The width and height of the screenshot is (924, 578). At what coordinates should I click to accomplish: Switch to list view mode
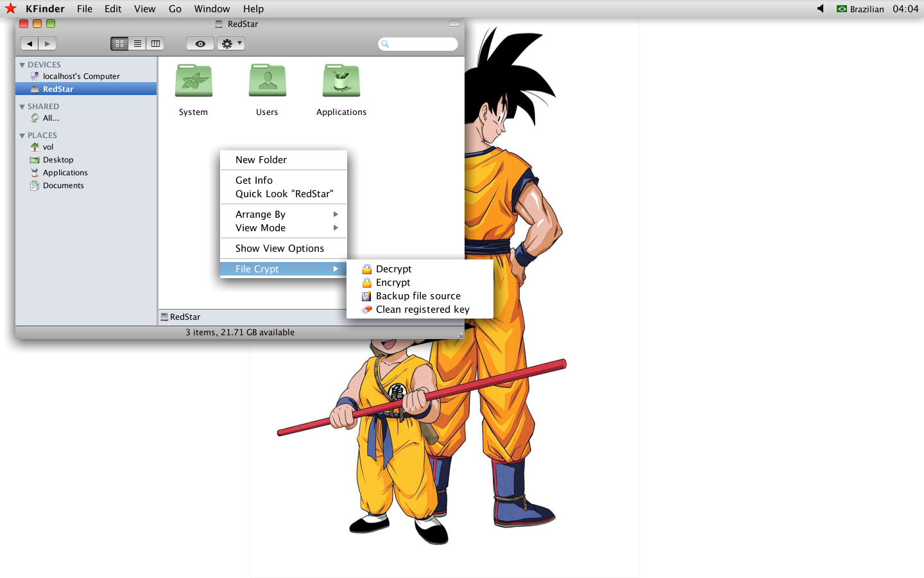[137, 44]
